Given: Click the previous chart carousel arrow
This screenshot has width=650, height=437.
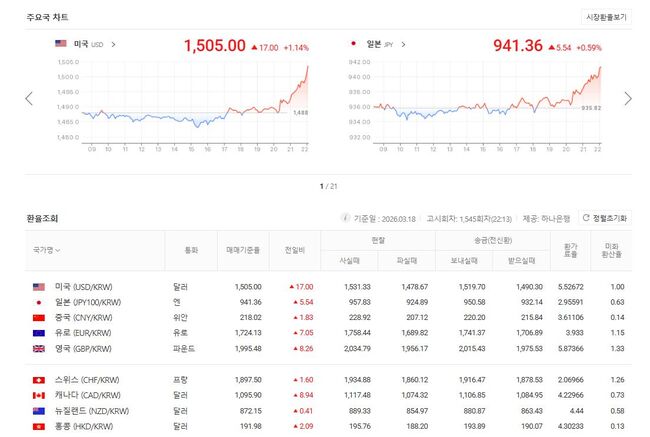Looking at the screenshot, I should click(x=29, y=98).
